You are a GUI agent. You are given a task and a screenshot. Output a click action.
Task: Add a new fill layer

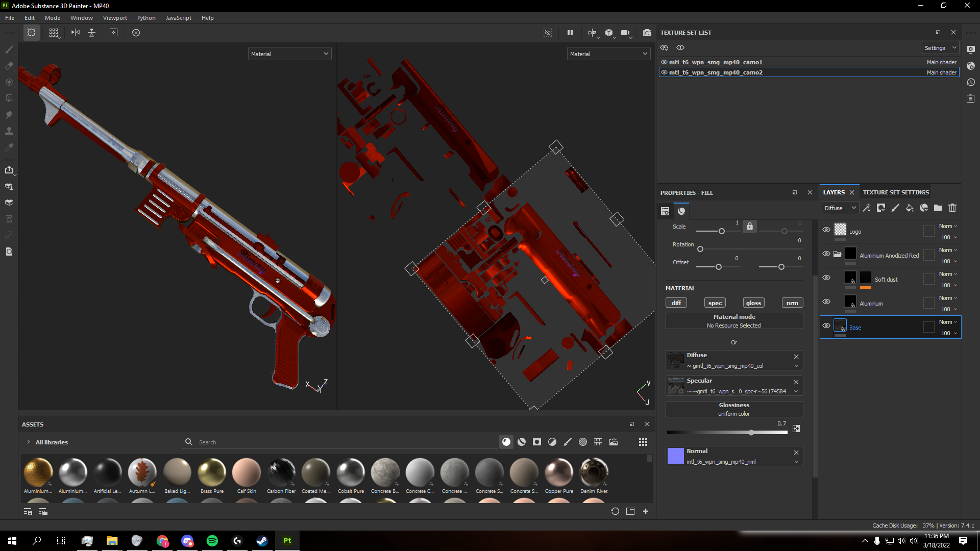coord(910,208)
